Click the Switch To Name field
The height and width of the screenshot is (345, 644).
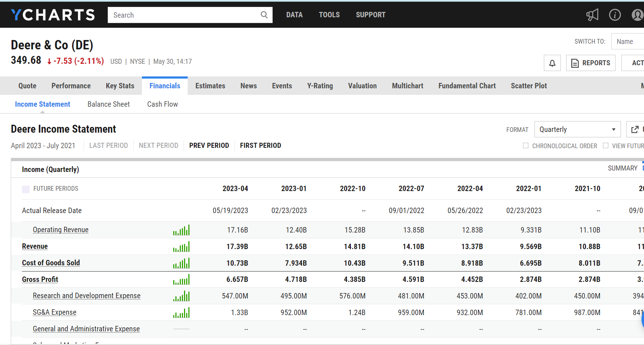pyautogui.click(x=628, y=41)
